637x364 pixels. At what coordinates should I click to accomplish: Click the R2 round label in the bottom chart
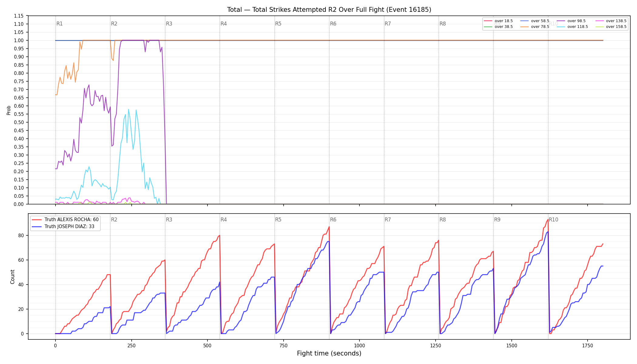tap(114, 220)
